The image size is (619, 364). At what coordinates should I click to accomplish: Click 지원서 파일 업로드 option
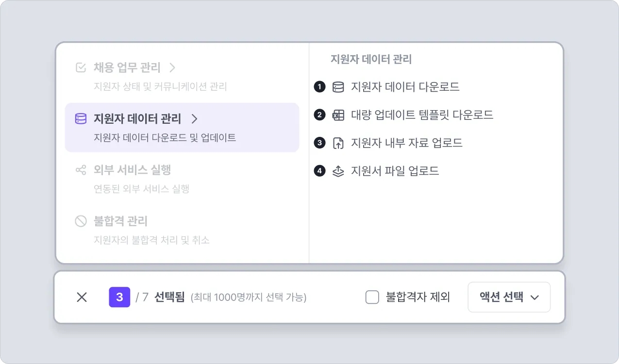click(x=395, y=171)
